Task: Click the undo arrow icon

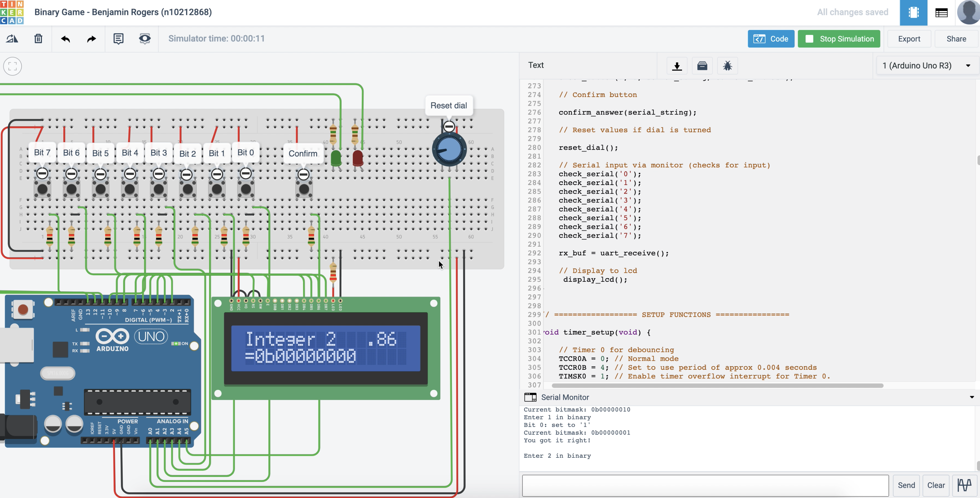Action: [x=65, y=38]
